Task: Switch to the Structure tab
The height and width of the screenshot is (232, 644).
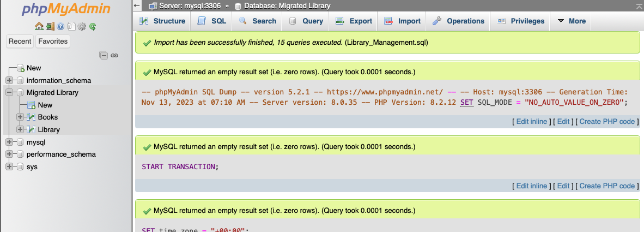Action: coord(162,21)
